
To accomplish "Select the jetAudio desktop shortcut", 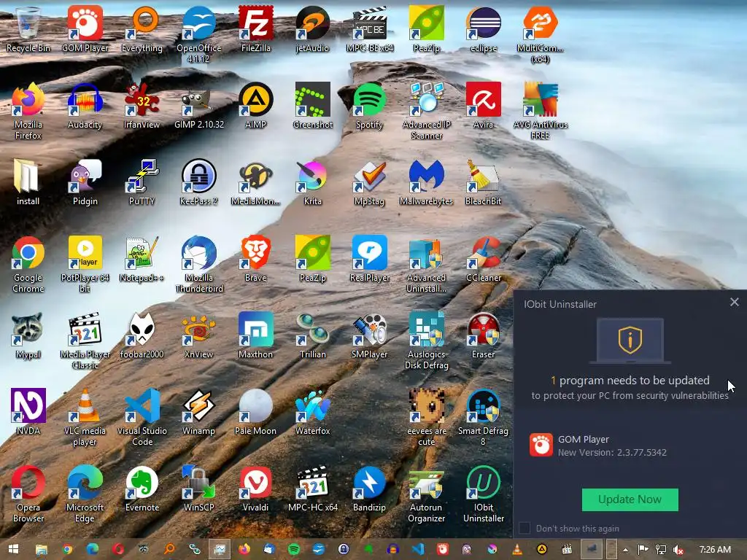I will tap(312, 28).
